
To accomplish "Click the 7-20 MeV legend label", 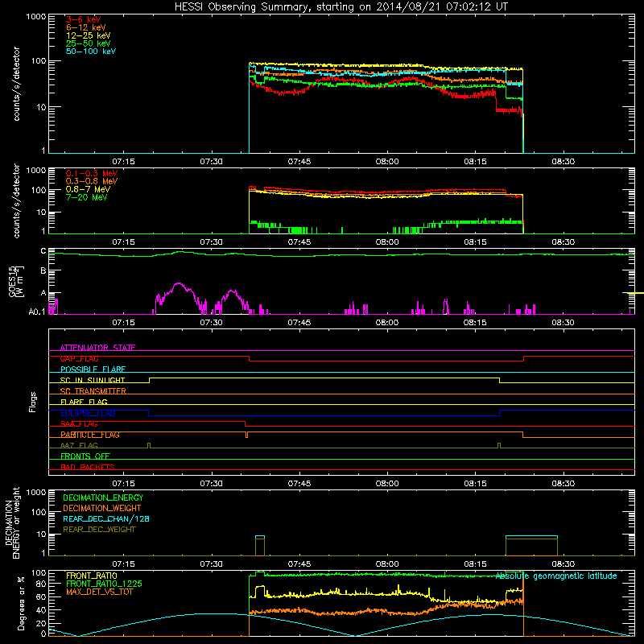I will click(x=87, y=197).
